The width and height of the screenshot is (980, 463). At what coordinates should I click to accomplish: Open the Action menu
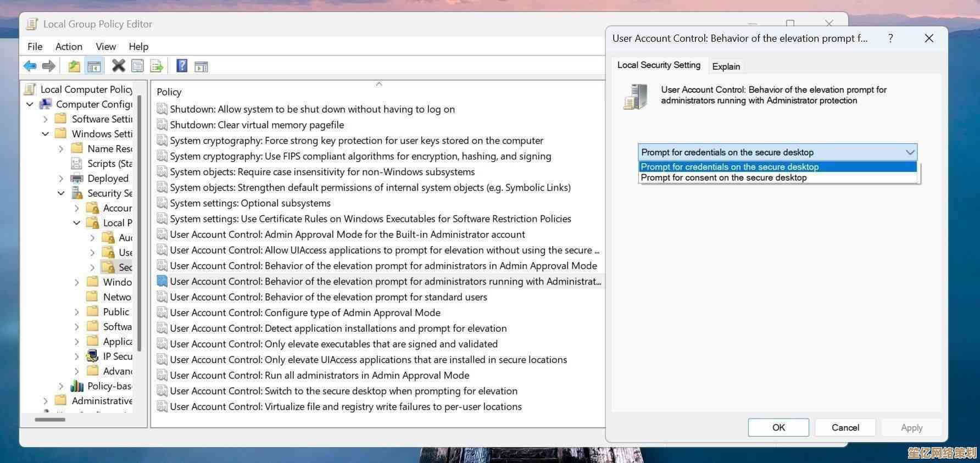coord(69,47)
